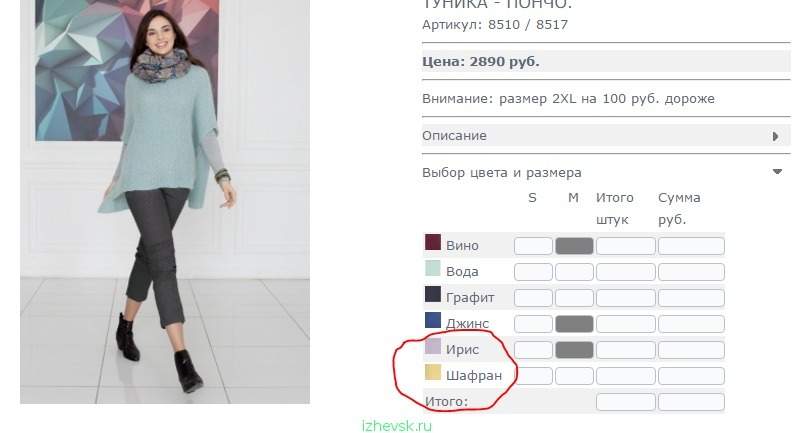Screen dimensions: 797x433
Task: Click the greyed M field for Ирис
Action: point(574,350)
